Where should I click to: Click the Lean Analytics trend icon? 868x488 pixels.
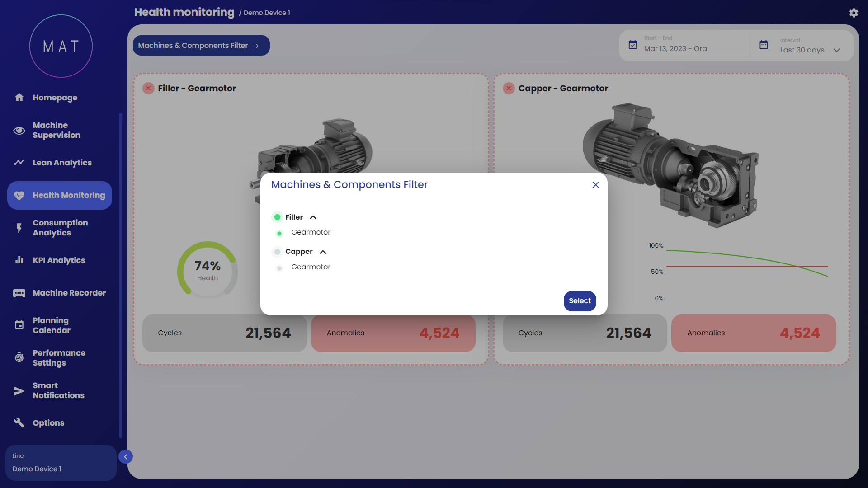click(x=19, y=162)
